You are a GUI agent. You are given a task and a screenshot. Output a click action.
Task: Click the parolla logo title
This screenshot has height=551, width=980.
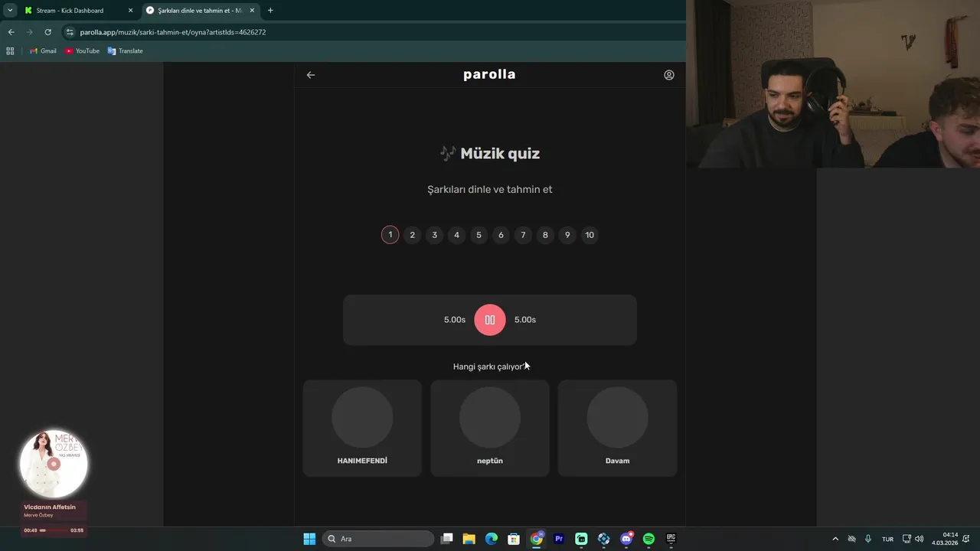tap(489, 74)
